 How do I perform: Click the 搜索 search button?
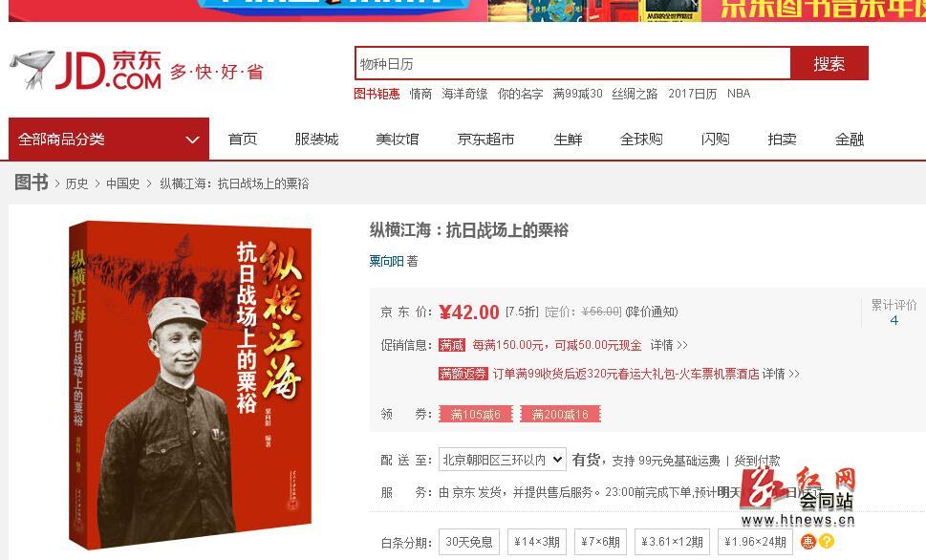point(829,63)
